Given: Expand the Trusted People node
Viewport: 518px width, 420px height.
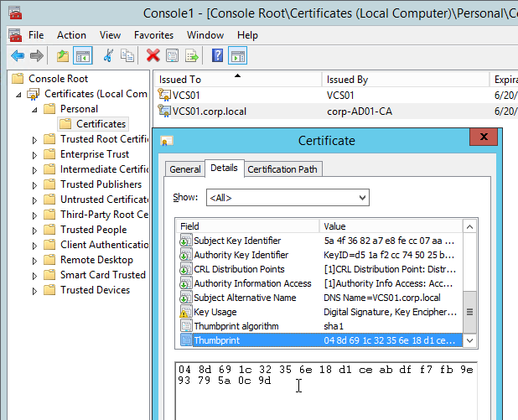Looking at the screenshot, I should 34,231.
